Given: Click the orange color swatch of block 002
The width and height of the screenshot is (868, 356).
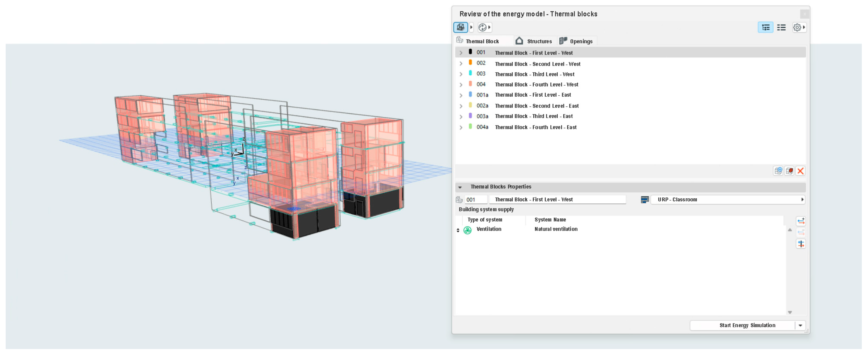Looking at the screenshot, I should click(470, 63).
